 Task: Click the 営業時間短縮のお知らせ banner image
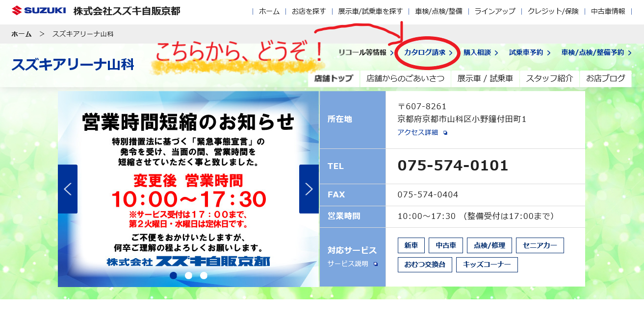(188, 189)
